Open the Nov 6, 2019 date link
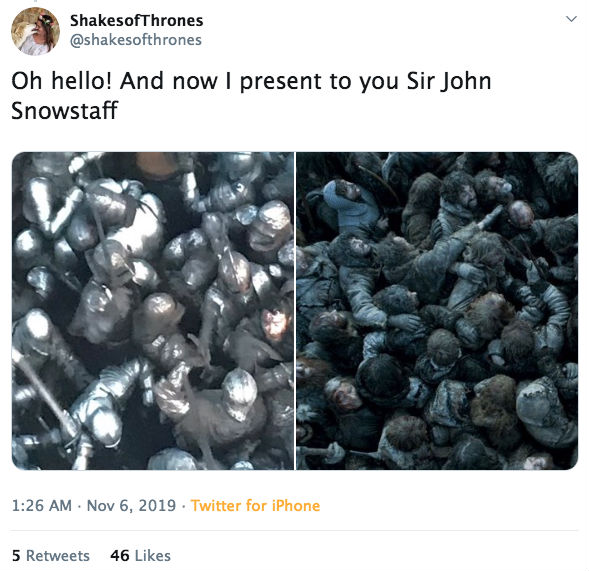 (x=131, y=506)
